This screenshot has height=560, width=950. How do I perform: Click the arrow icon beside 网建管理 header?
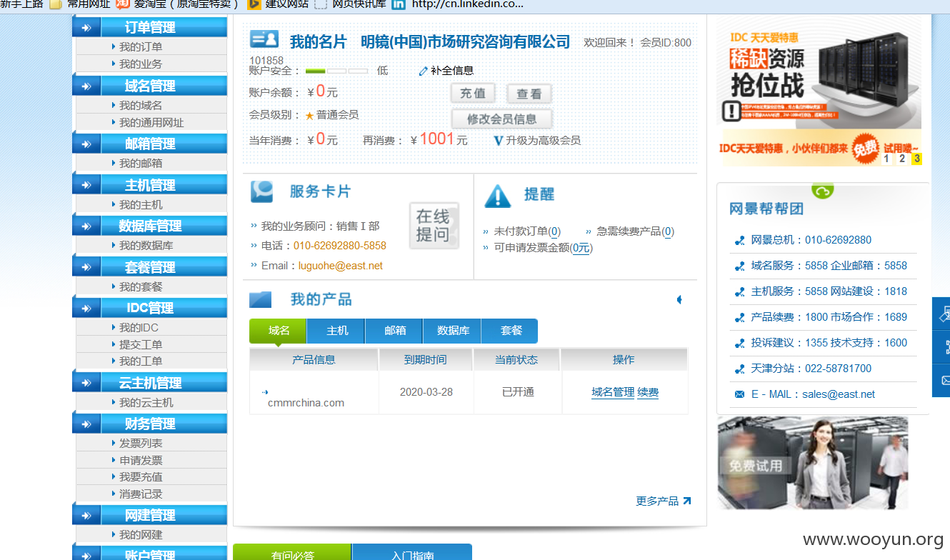coord(86,516)
